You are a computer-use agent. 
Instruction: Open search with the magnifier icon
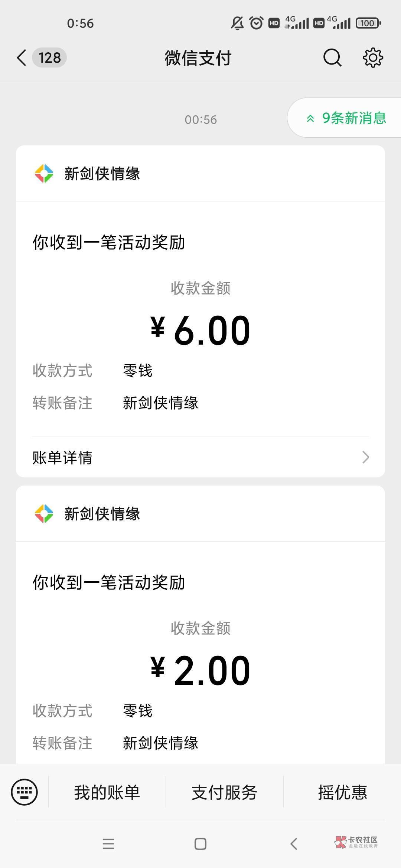tap(332, 58)
